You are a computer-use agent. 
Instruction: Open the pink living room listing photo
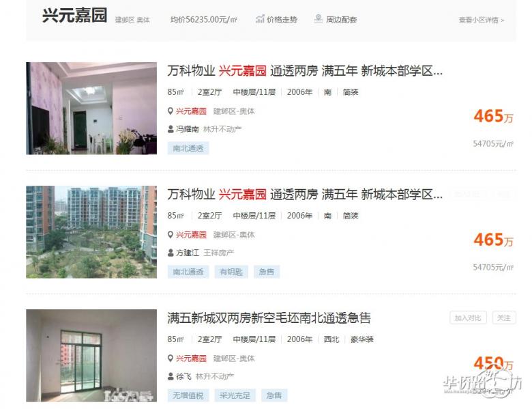(91, 109)
